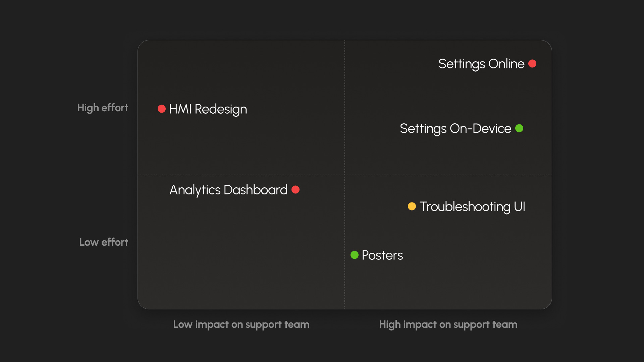
Task: Select the Troubleshooting UI label
Action: pyautogui.click(x=472, y=207)
